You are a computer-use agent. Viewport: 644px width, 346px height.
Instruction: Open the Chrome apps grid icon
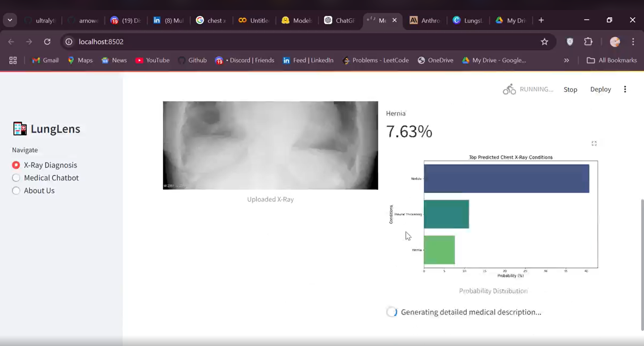(13, 60)
